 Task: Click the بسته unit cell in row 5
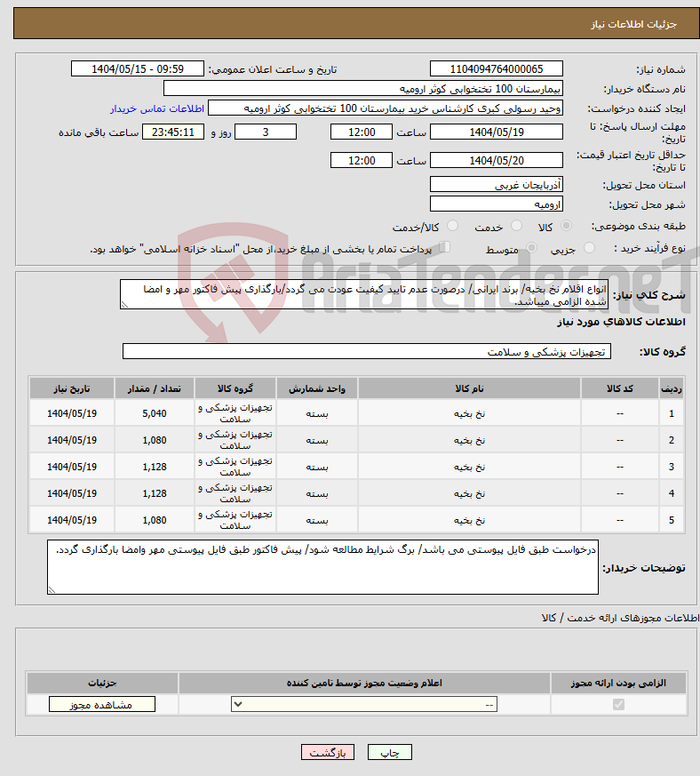point(317,520)
